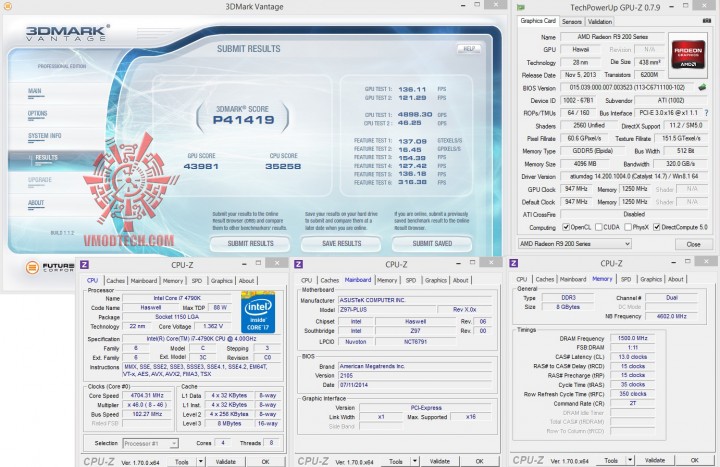Image resolution: width=720 pixels, height=467 pixels.
Task: Toggle the DirectCompute 5.0 checkbox
Action: pyautogui.click(x=657, y=227)
